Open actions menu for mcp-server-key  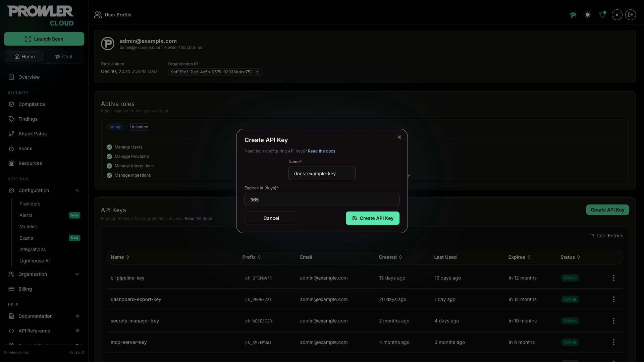(614, 342)
